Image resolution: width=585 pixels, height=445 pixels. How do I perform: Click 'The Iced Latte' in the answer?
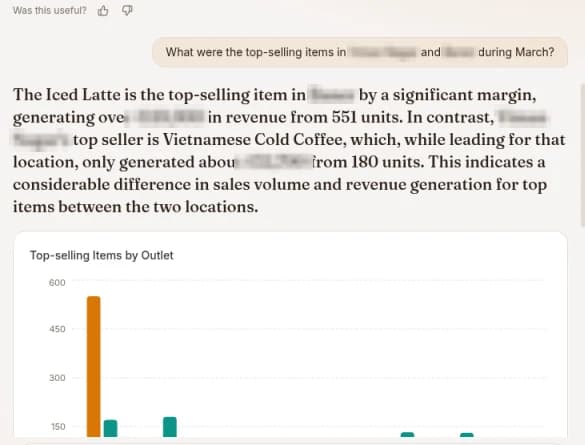pyautogui.click(x=67, y=95)
